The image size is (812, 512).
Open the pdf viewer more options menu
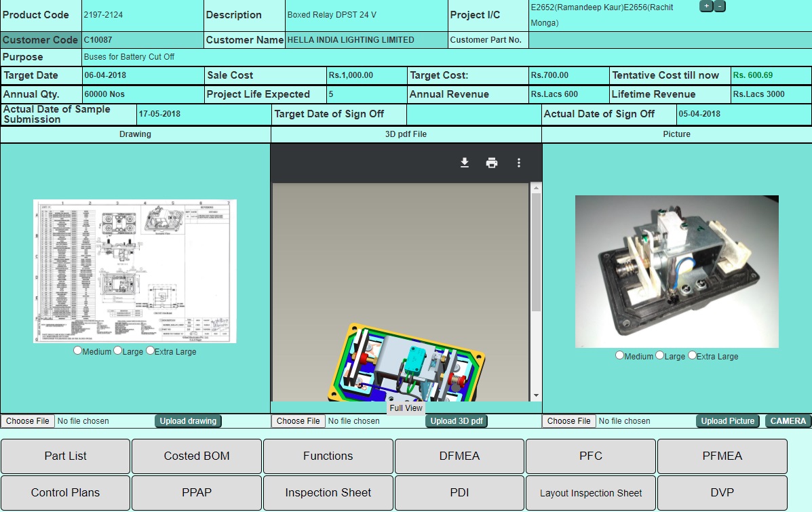coord(519,163)
